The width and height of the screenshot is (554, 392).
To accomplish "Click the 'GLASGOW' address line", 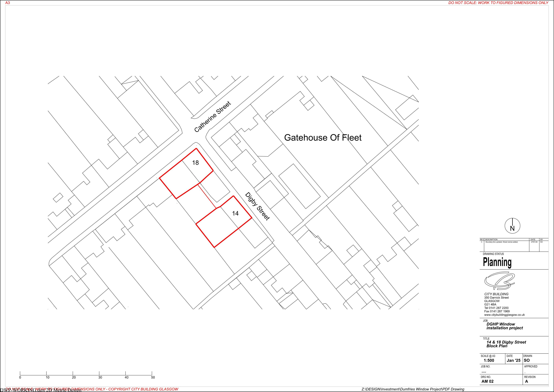I will click(x=492, y=301).
